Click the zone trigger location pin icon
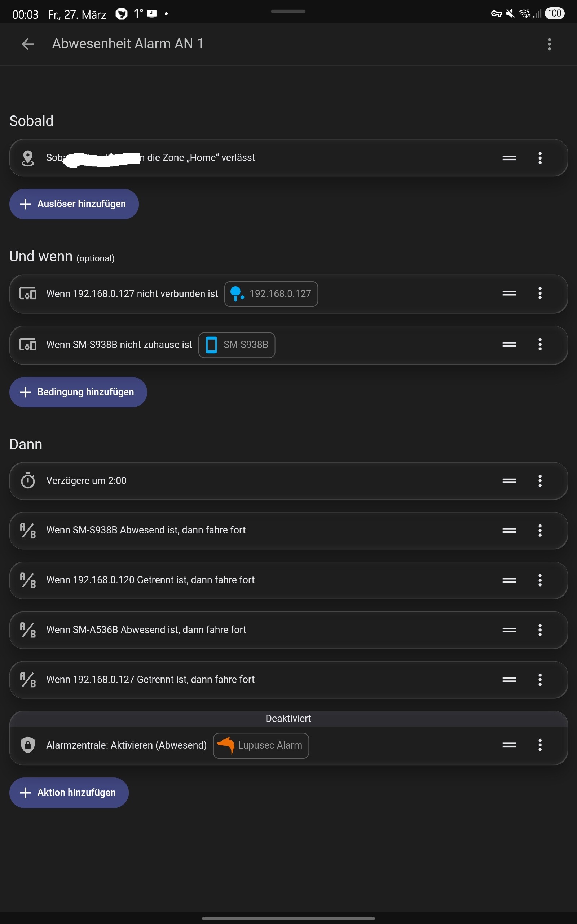 (28, 158)
